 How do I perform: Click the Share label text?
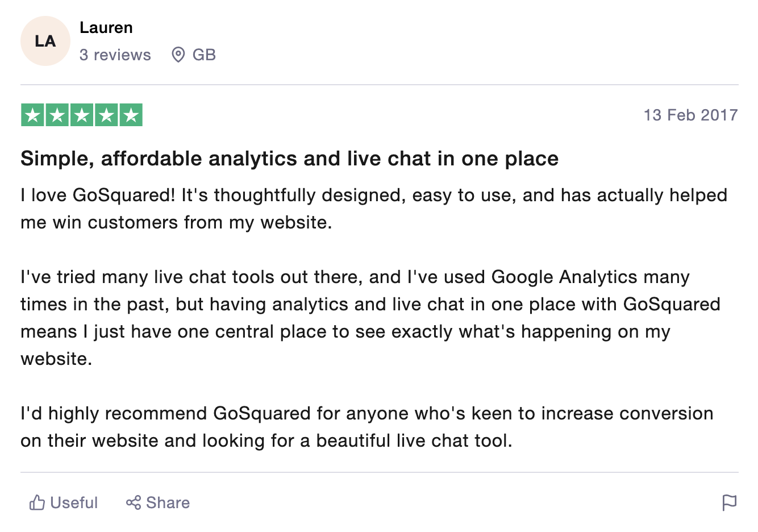click(x=168, y=502)
